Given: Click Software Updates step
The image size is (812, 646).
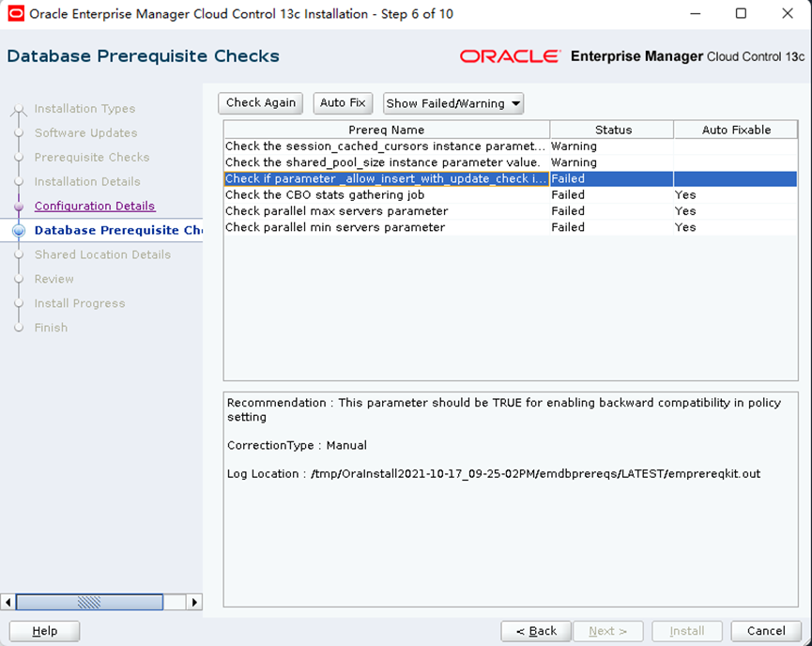Looking at the screenshot, I should coord(85,132).
